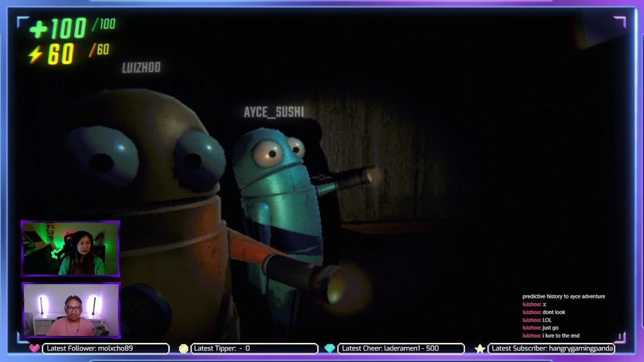Click the LUIZHOO player name tag

point(141,67)
